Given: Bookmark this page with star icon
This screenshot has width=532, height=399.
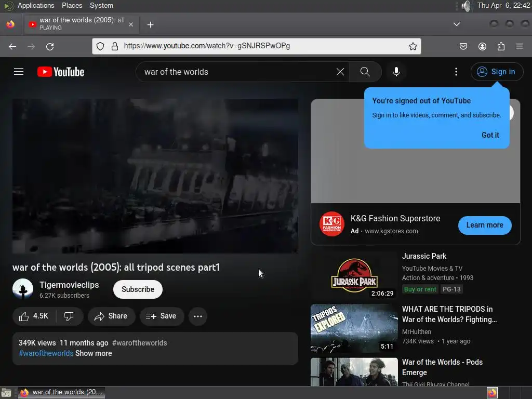Looking at the screenshot, I should tap(413, 46).
